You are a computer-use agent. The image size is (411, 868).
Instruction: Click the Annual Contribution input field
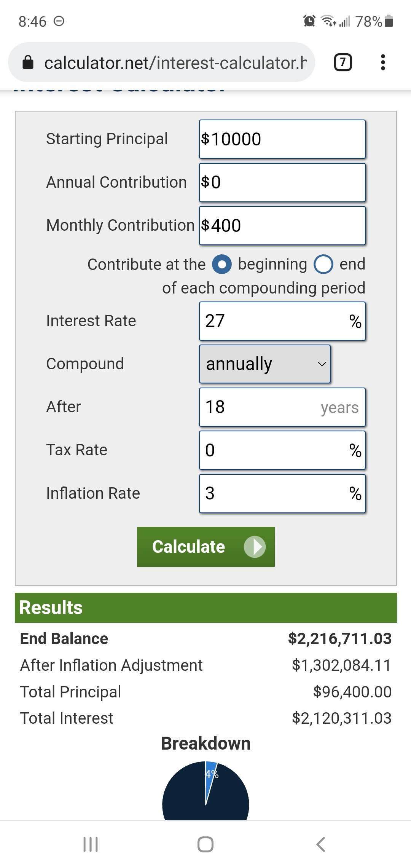click(x=282, y=182)
